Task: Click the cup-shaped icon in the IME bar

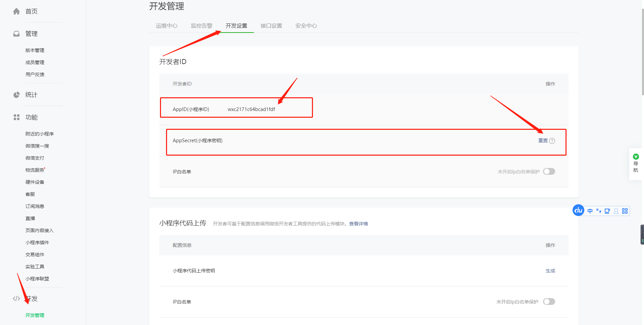Action: point(607,211)
